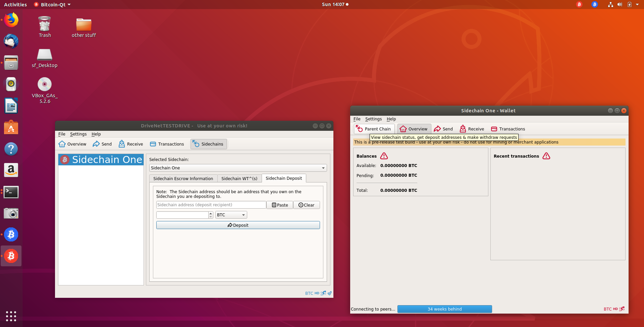Open BTC unit selector in Sidechain wallet status bar

pos(607,309)
